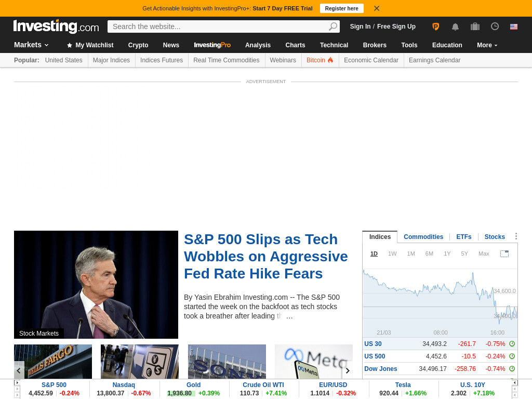This screenshot has width=532, height=399.
Task: Open the Charts menu item
Action: [295, 45]
